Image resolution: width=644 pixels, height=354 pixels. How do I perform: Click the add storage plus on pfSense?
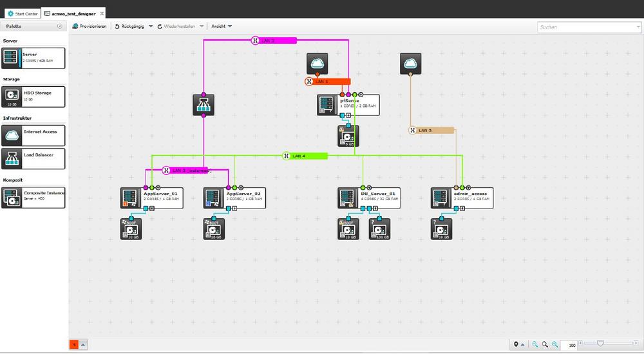(348, 115)
